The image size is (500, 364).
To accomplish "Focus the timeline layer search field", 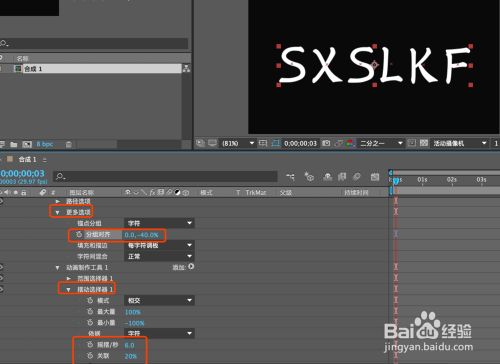I will click(165, 177).
